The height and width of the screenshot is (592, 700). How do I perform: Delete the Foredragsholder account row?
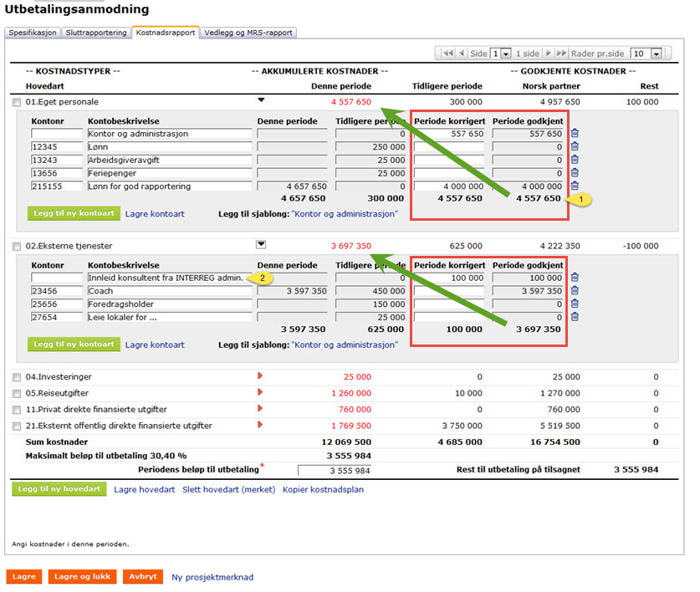(x=575, y=304)
